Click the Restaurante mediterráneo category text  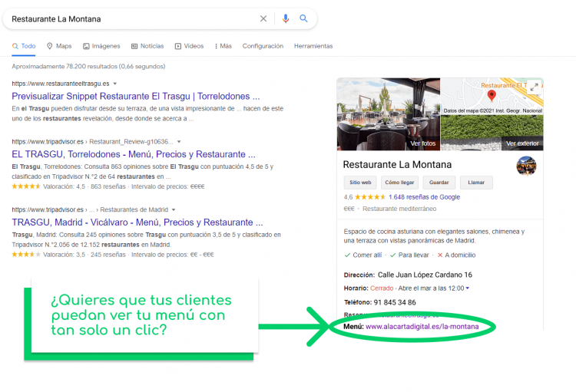pyautogui.click(x=399, y=209)
